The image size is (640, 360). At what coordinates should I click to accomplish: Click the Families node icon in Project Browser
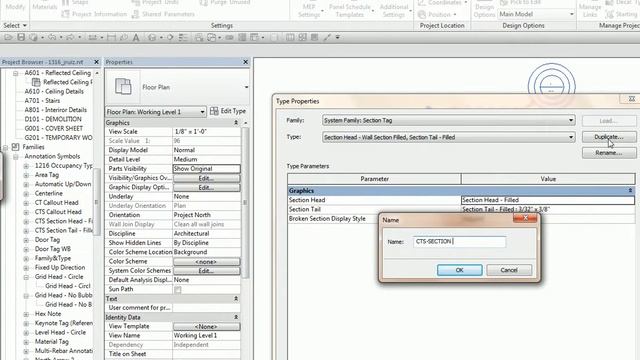click(x=16, y=147)
